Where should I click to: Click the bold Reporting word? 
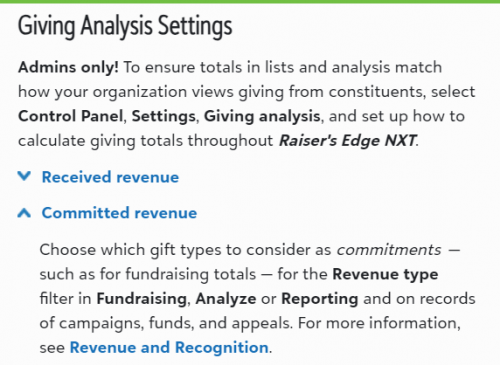point(320,299)
